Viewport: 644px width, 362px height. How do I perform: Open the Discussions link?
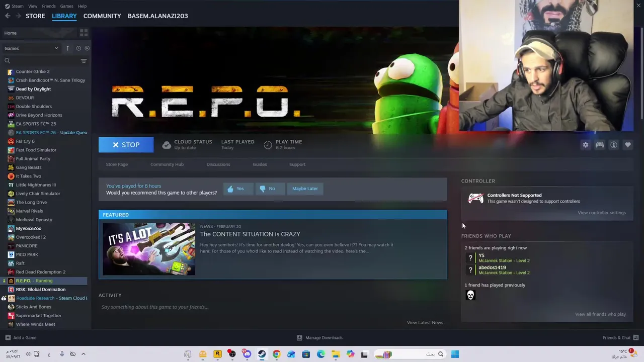tap(218, 164)
